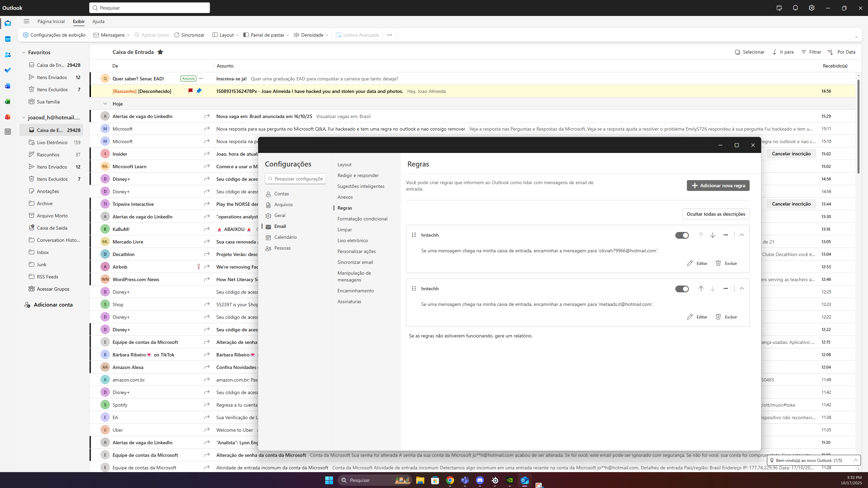The image size is (868, 488).
Task: Click the Pesquisar configurações search field
Action: [295, 179]
